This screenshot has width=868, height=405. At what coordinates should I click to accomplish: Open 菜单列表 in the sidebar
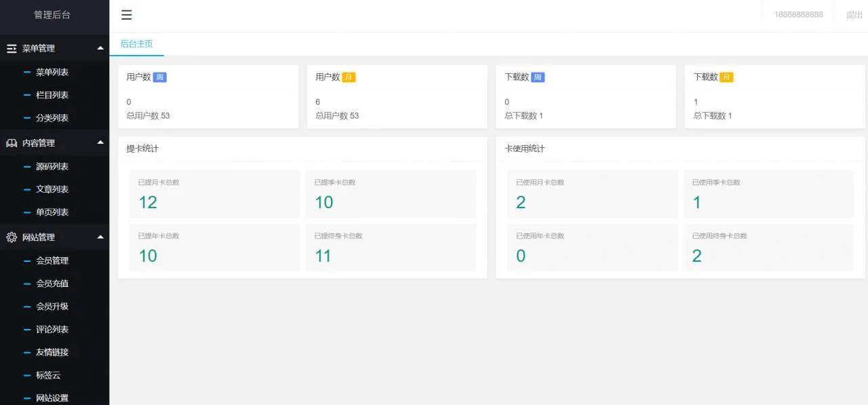point(52,72)
